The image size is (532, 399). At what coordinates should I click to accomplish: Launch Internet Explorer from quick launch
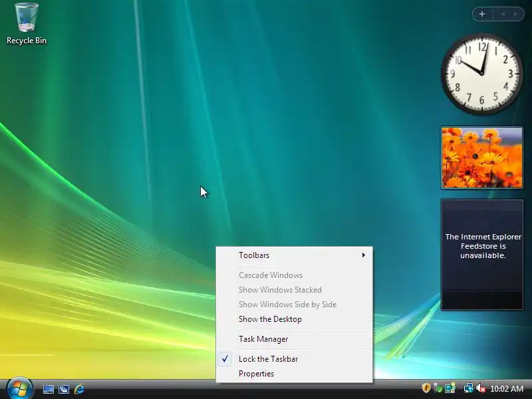pyautogui.click(x=79, y=389)
